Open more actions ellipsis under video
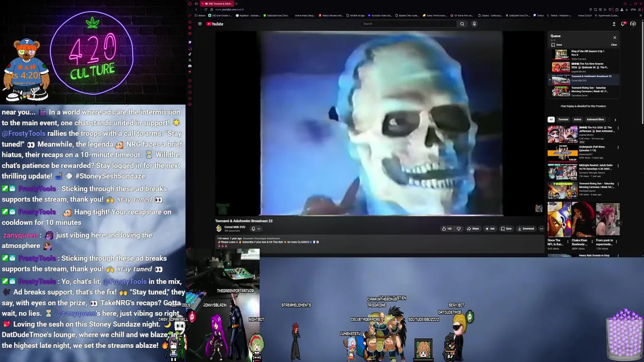Screen dimensions: 644x362 point(541,229)
